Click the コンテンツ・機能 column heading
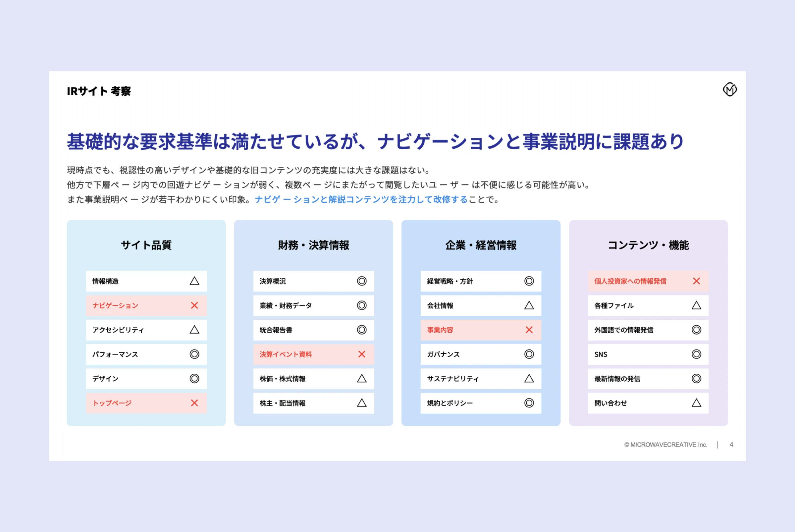The width and height of the screenshot is (795, 532). point(648,245)
